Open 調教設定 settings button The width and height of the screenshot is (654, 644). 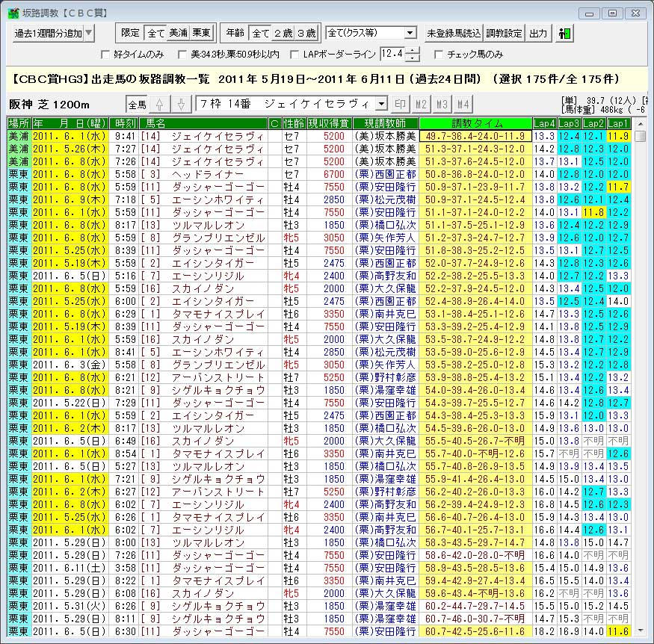coord(505,34)
